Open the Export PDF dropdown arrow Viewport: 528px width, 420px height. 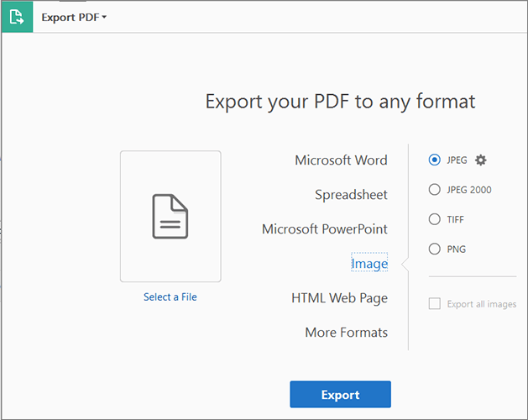click(104, 18)
